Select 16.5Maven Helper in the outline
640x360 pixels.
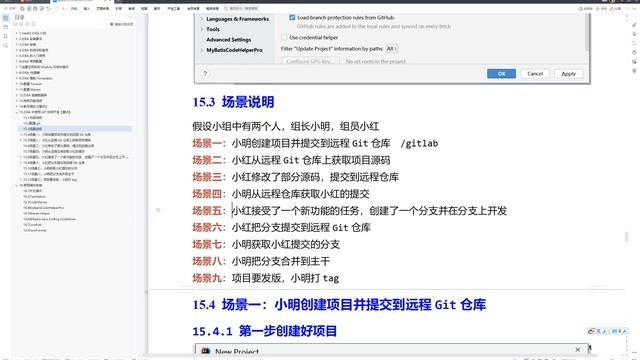pos(37,213)
